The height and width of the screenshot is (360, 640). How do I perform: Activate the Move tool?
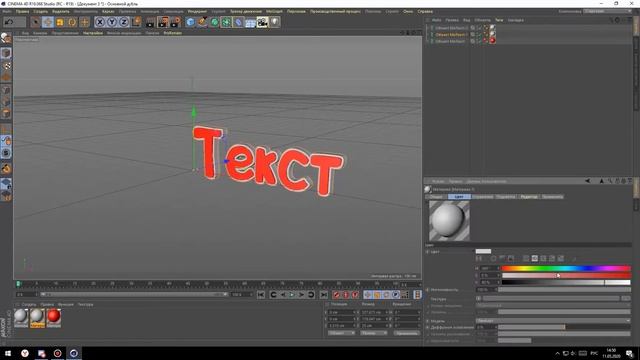click(x=48, y=22)
